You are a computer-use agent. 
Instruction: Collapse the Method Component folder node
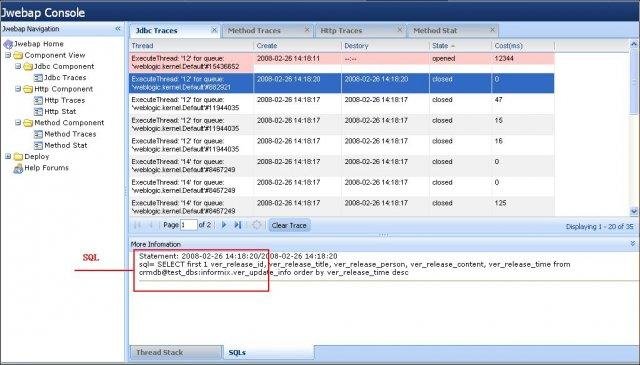[x=18, y=122]
